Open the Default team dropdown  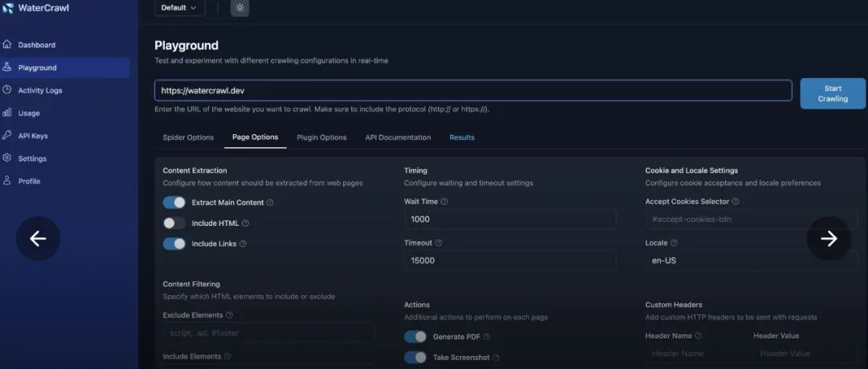click(x=179, y=8)
